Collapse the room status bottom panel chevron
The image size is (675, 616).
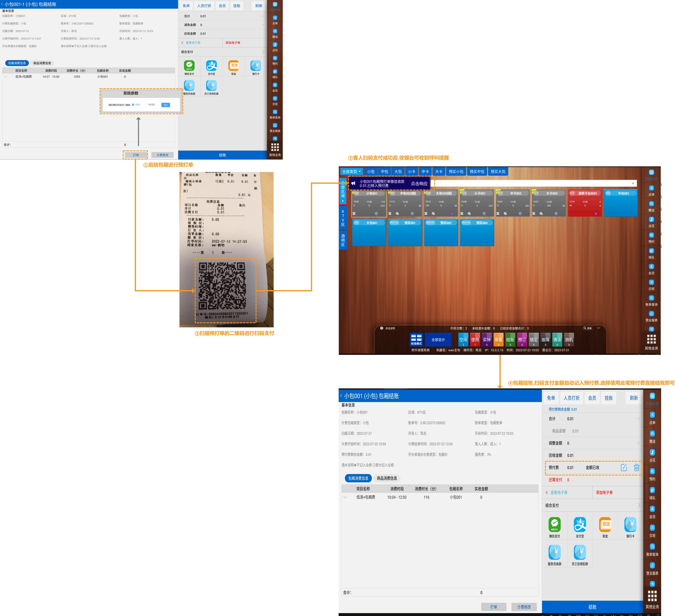(x=598, y=328)
